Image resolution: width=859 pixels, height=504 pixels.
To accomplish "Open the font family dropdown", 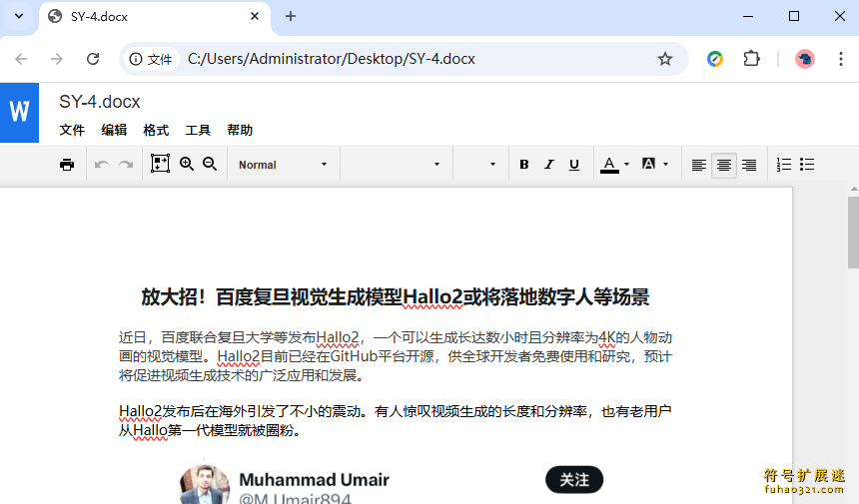I will (397, 165).
